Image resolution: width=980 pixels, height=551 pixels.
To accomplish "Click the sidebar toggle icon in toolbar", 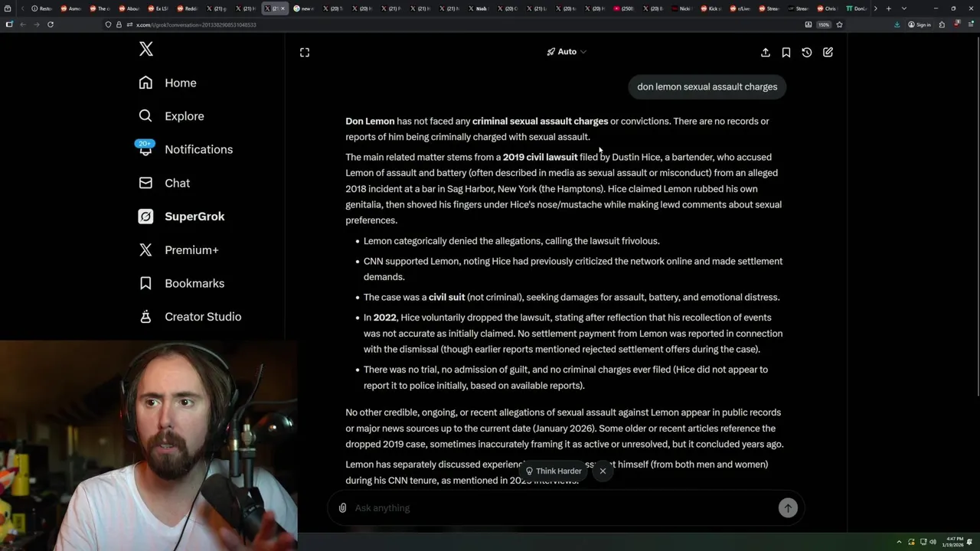I will click(x=8, y=24).
